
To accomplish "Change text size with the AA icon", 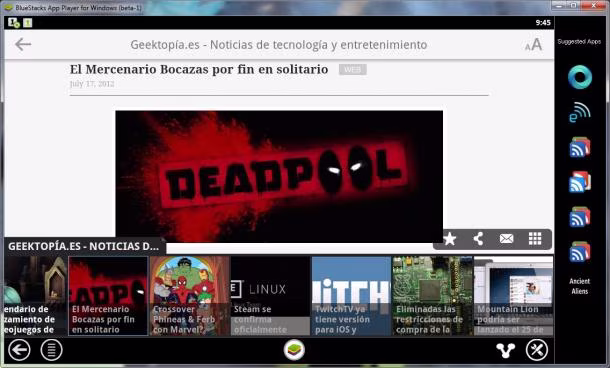I will 533,45.
